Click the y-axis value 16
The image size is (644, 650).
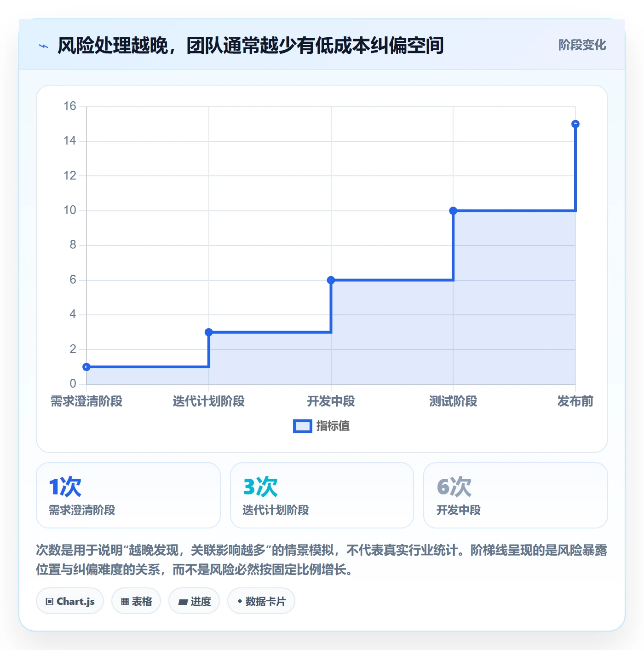coord(70,106)
